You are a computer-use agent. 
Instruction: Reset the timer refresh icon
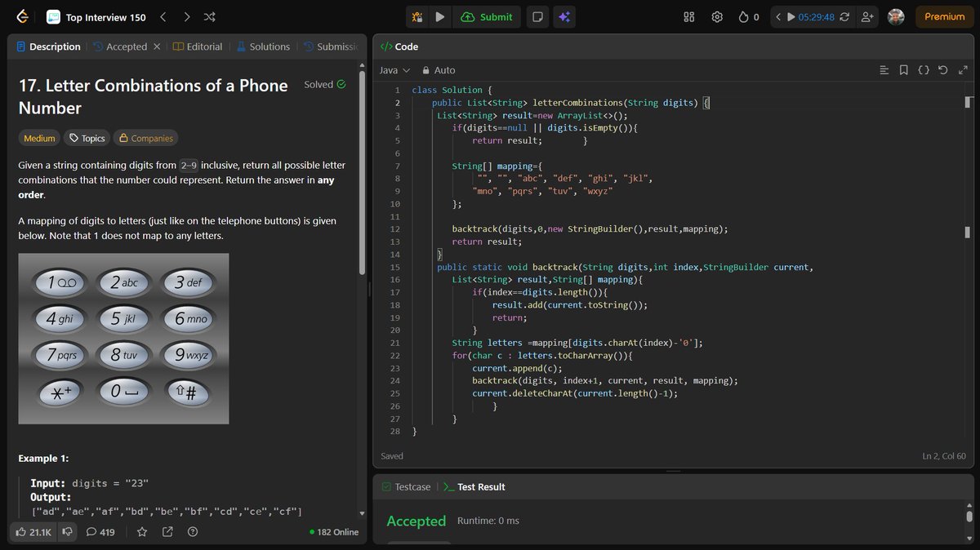tap(844, 16)
